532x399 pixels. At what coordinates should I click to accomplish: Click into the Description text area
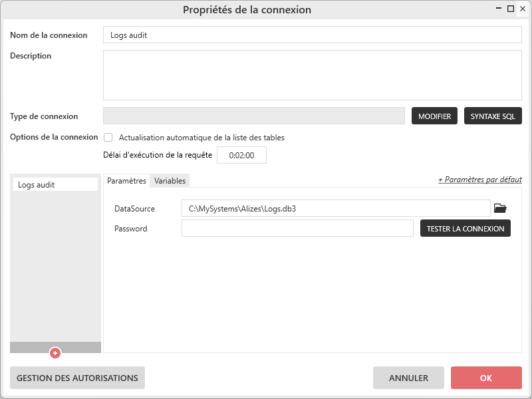[x=312, y=74]
